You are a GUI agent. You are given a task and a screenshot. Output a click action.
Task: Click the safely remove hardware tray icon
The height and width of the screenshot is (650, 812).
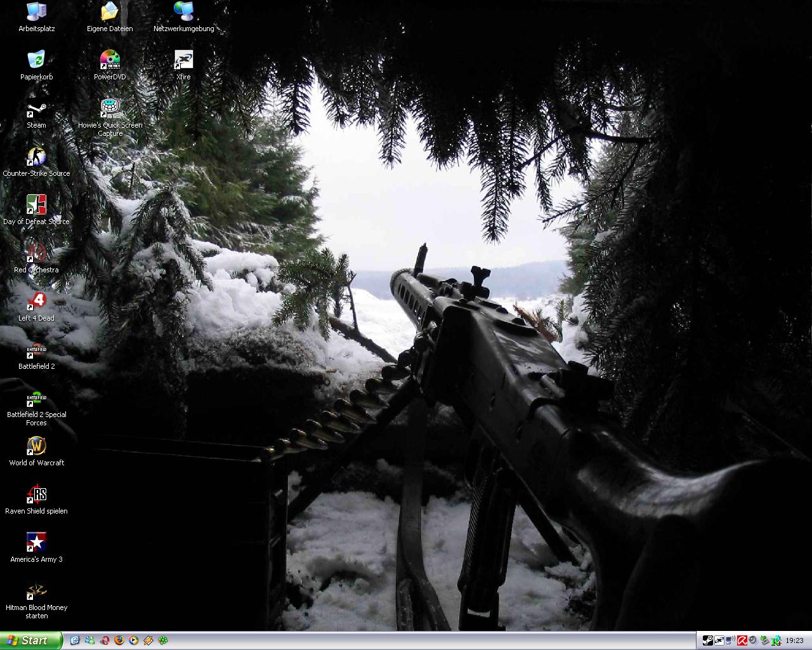coord(764,640)
